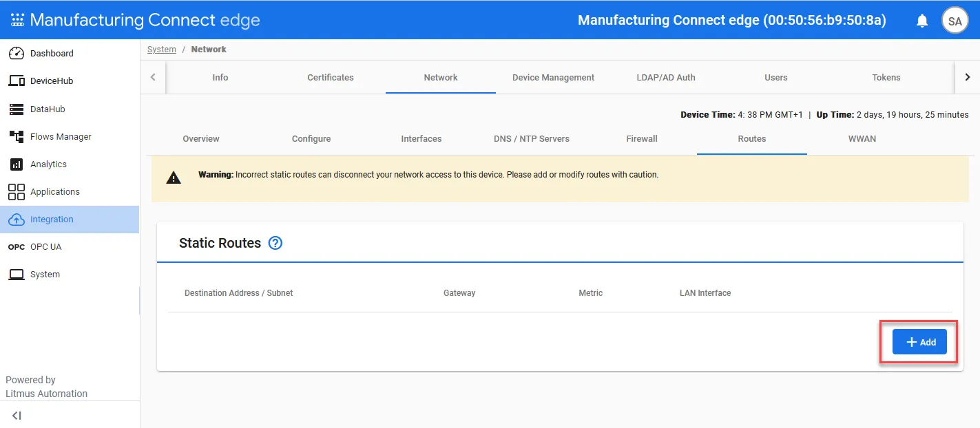Collapse the sidebar with the arrow icon

[x=17, y=416]
